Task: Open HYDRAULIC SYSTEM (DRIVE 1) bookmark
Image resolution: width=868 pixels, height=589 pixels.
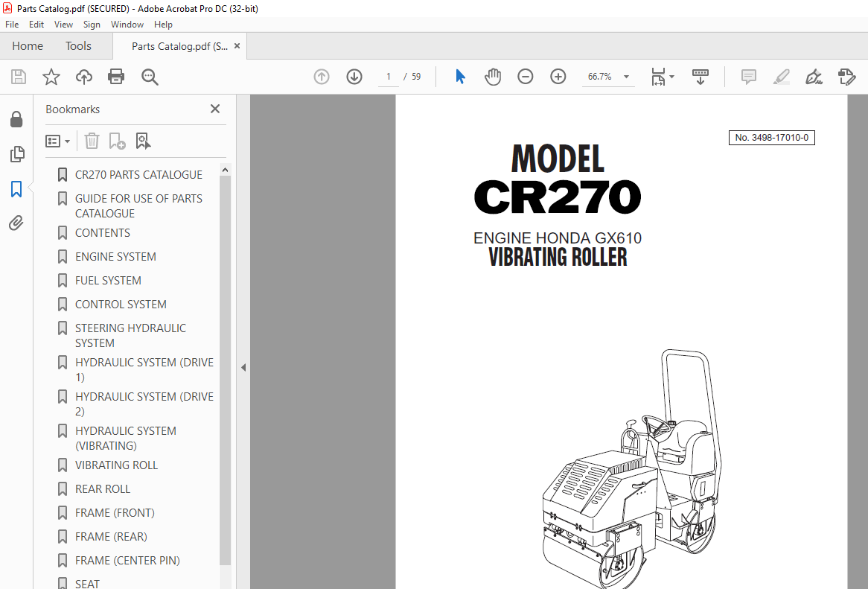Action: pos(144,370)
